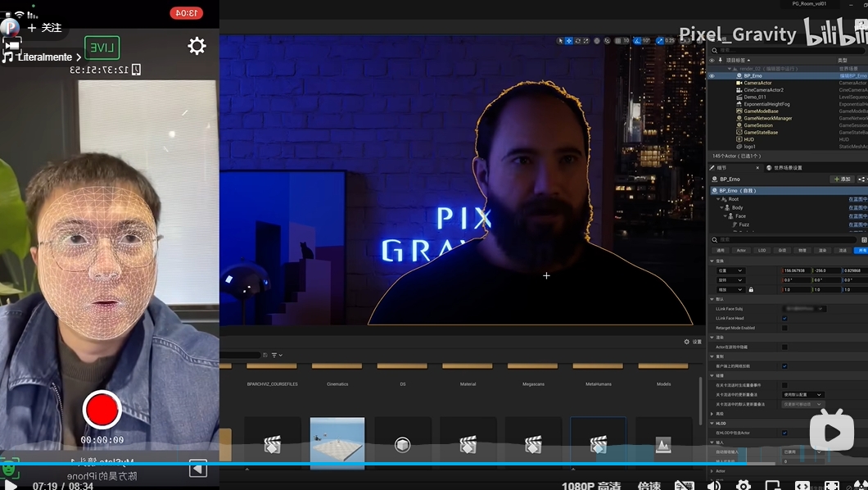The width and height of the screenshot is (868, 490).
Task: Uncheck the LLink Face Head checkbox
Action: click(784, 319)
